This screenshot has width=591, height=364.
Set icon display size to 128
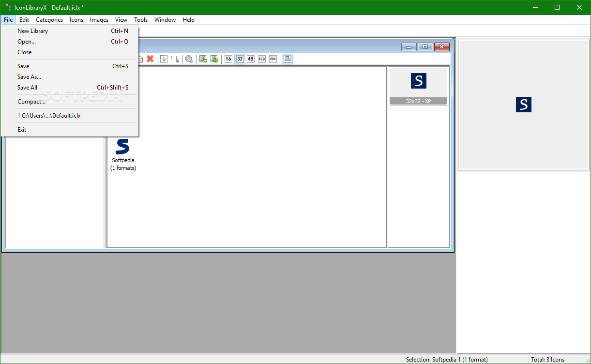[x=262, y=59]
